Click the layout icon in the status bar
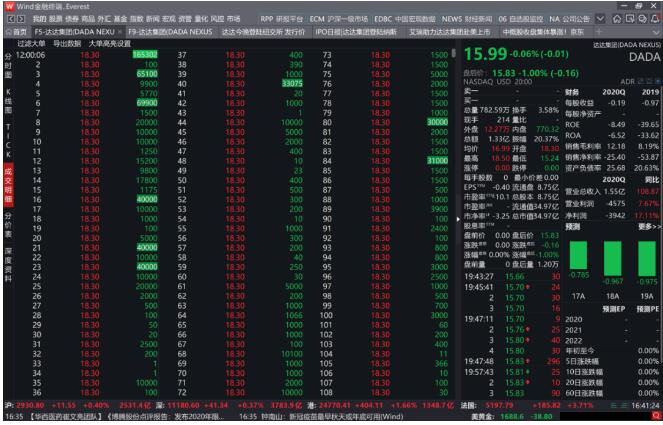 (619, 406)
